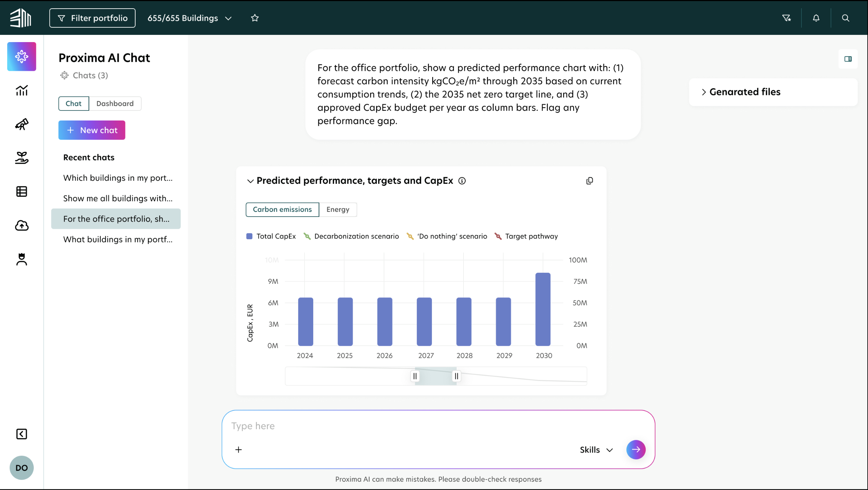
Task: Open the analytics chart sidebar icon
Action: [x=22, y=90]
